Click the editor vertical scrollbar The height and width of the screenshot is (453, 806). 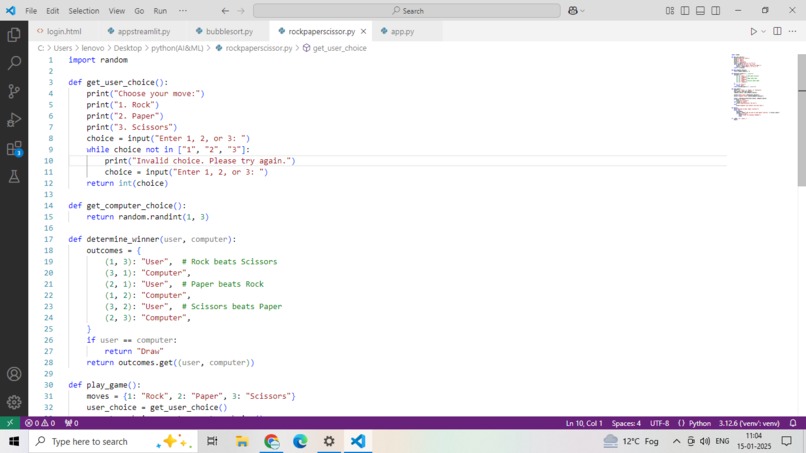click(x=801, y=119)
